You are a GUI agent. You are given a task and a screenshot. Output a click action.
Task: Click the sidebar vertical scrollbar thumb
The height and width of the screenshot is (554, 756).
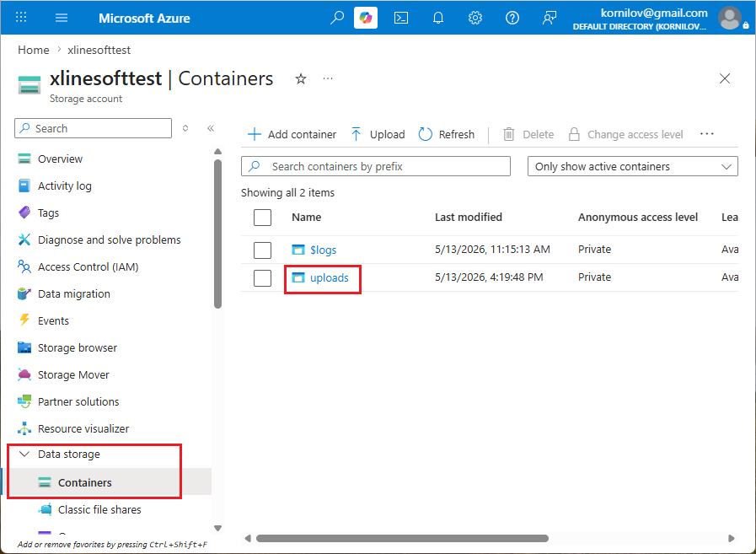pyautogui.click(x=217, y=234)
